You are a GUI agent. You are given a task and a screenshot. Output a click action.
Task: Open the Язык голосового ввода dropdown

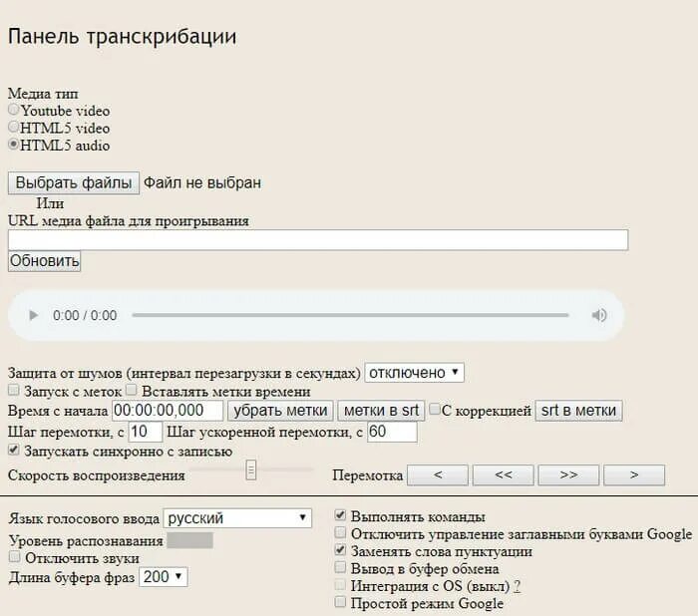tap(237, 518)
